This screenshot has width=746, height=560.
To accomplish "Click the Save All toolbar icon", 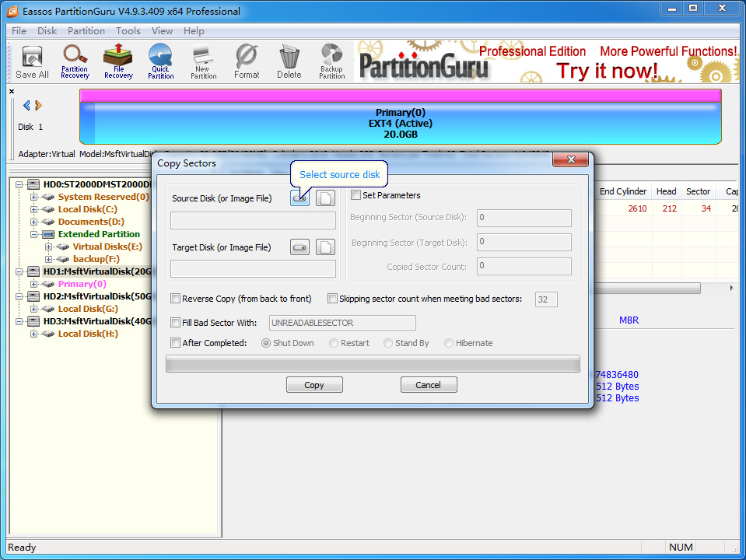I will (32, 62).
